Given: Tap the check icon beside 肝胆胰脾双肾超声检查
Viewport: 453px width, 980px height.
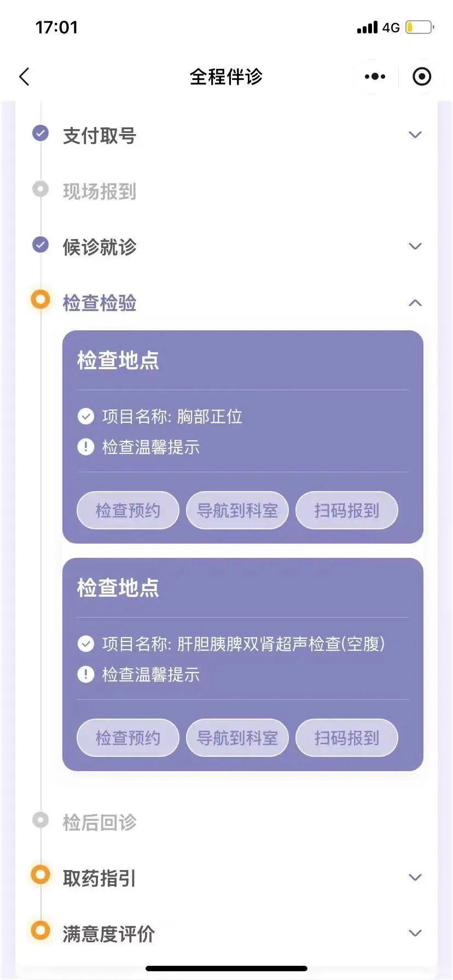Looking at the screenshot, I should pyautogui.click(x=86, y=644).
